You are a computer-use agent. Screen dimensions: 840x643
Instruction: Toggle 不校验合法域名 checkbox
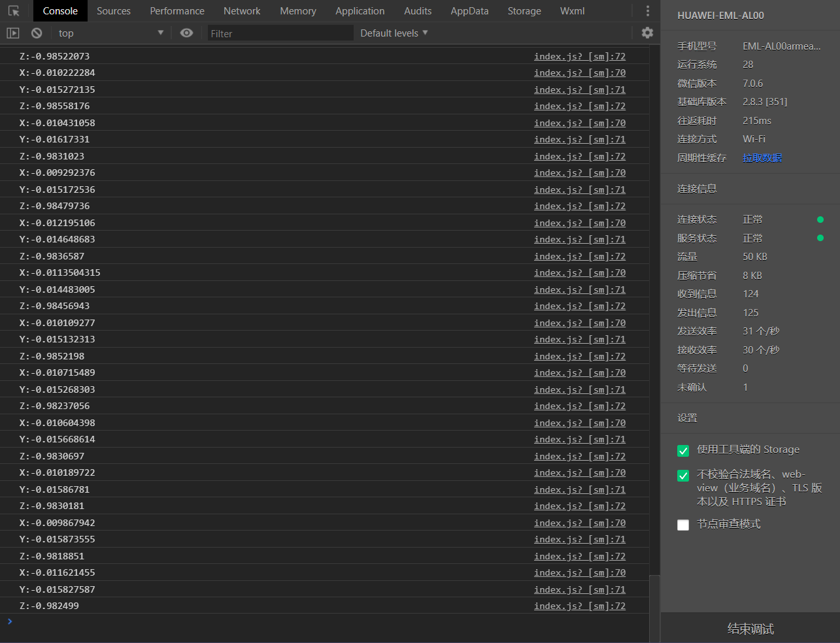(683, 476)
